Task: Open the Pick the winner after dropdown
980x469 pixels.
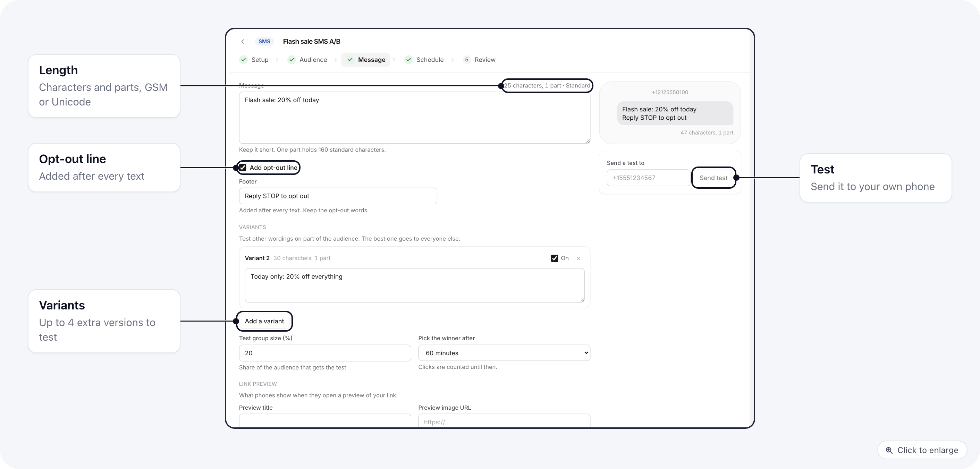Action: [x=504, y=353]
